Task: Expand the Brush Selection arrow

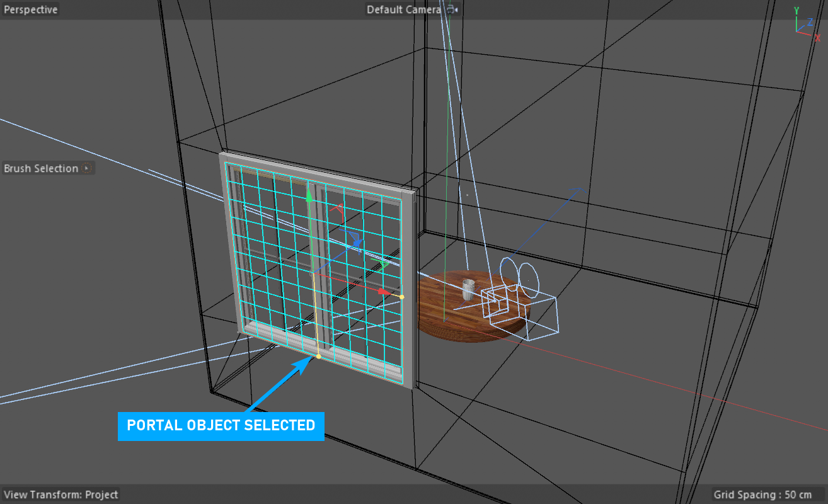Action: [x=87, y=168]
